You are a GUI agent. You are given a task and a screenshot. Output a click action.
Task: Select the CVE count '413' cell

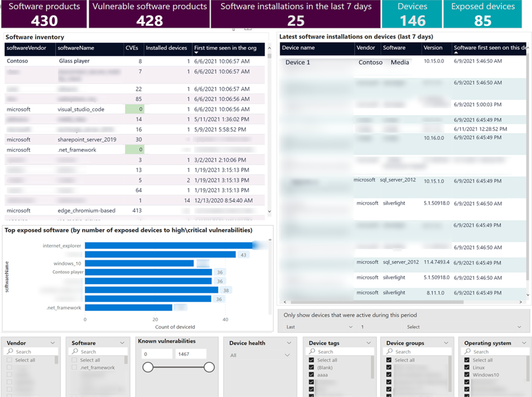[137, 210]
